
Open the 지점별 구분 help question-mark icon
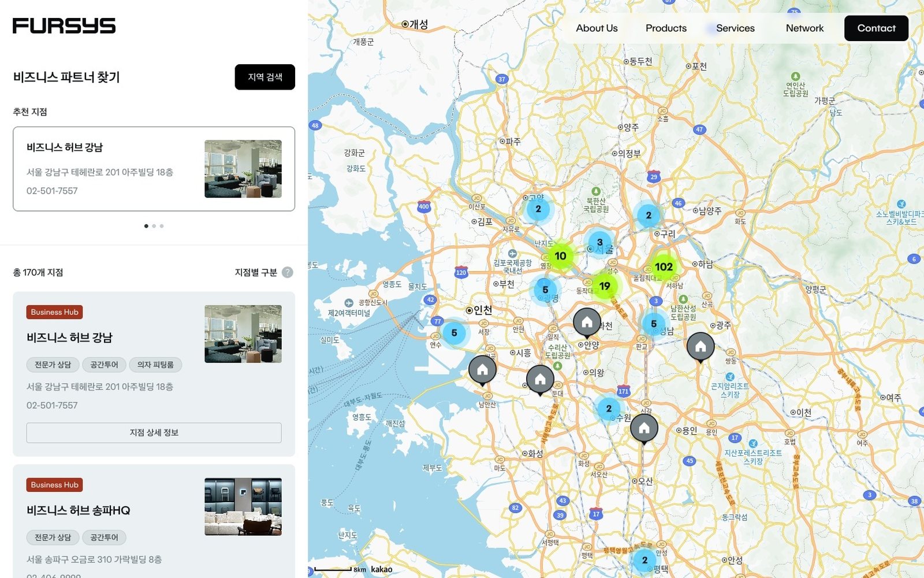coord(287,272)
